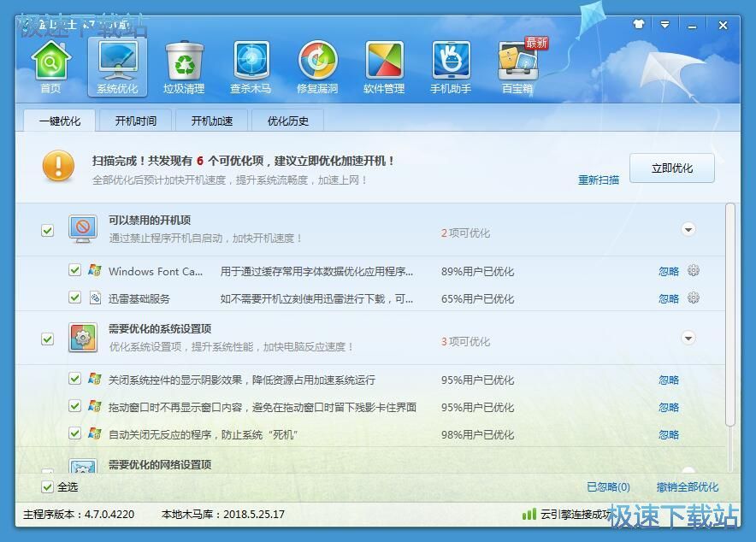This screenshot has height=542, width=756.
Task: Ignore 关闭系统控件的显示阴影效果 item
Action: tap(669, 380)
